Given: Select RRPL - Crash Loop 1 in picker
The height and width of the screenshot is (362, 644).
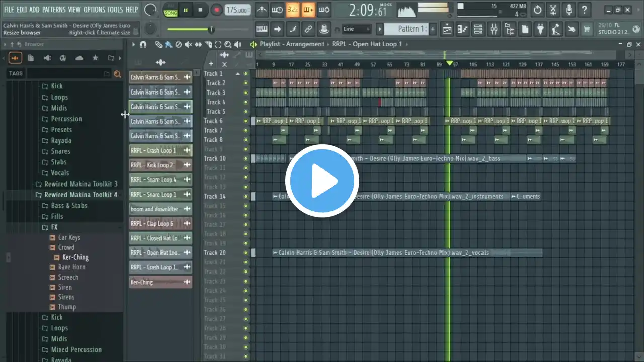Looking at the screenshot, I should tap(160, 150).
